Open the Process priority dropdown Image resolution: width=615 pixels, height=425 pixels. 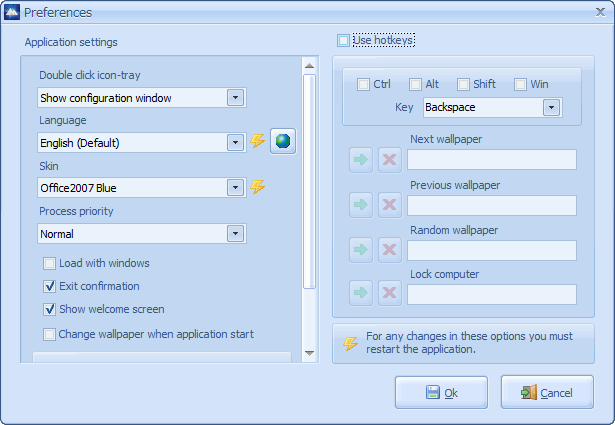pyautogui.click(x=235, y=234)
